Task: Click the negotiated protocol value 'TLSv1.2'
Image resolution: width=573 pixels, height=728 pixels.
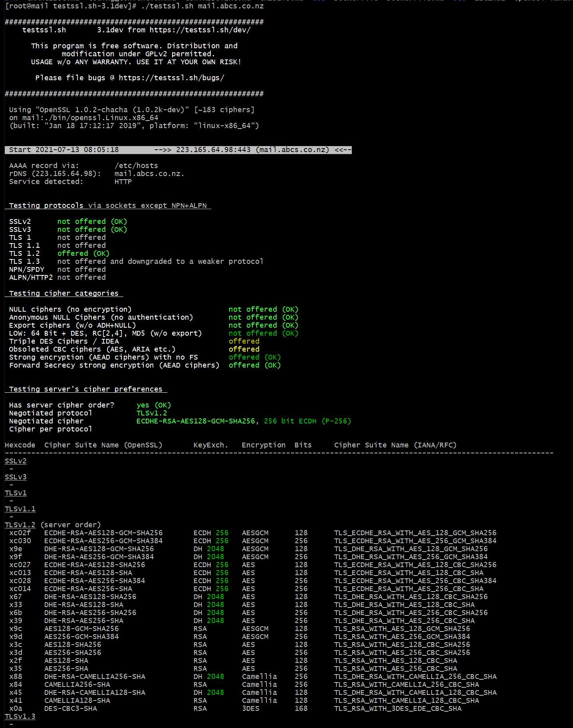Action: [152, 413]
